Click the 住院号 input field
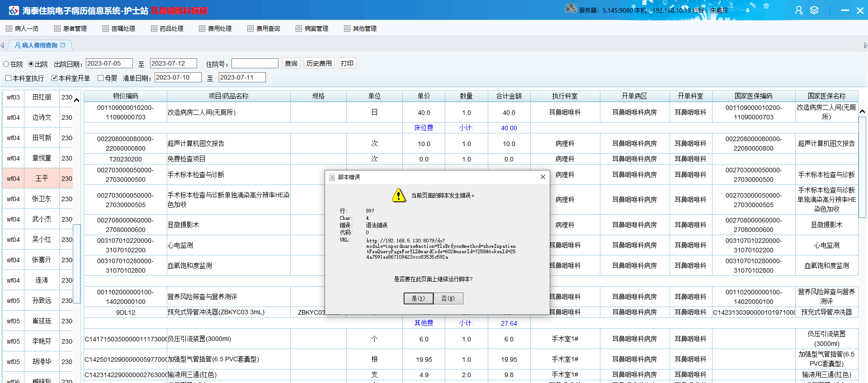The height and width of the screenshot is (383, 868). (x=255, y=63)
